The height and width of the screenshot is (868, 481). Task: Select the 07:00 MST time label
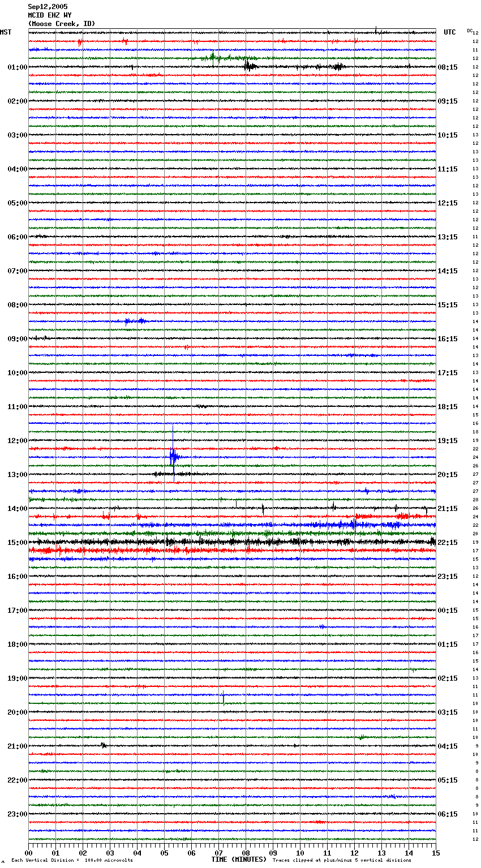18,271
